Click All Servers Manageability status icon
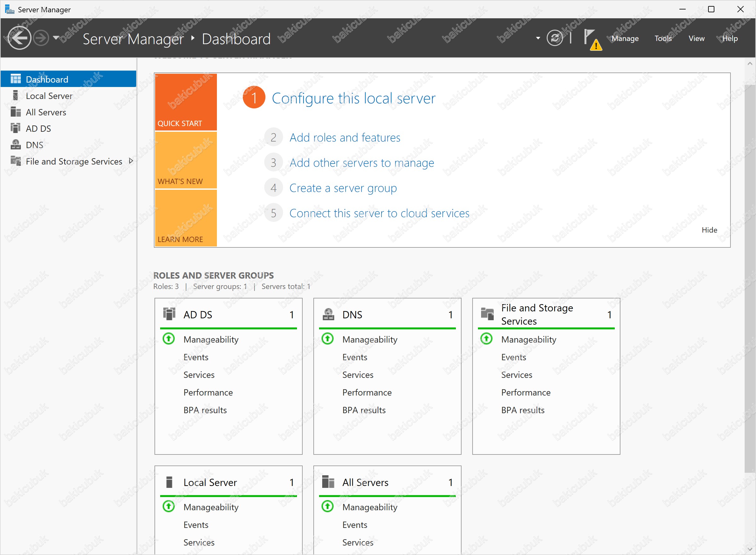Screen dimensions: 756x555 click(328, 506)
